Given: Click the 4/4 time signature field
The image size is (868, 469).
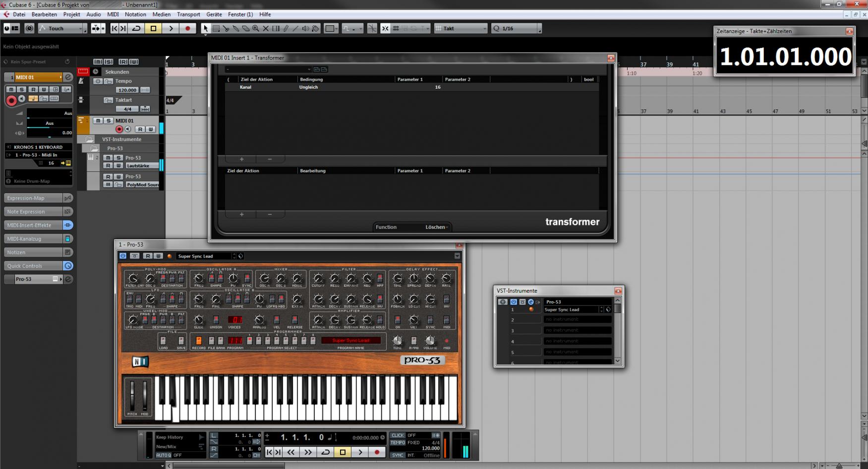Looking at the screenshot, I should click(x=127, y=109).
